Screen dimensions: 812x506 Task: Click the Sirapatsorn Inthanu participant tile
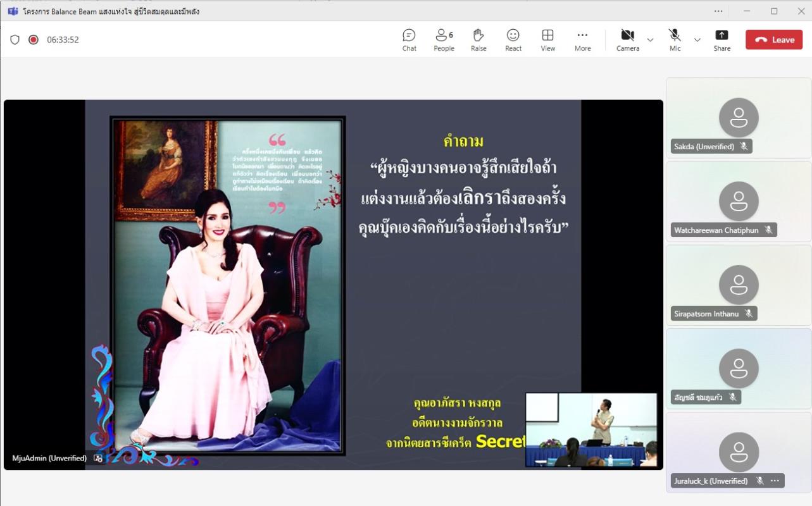pyautogui.click(x=739, y=285)
